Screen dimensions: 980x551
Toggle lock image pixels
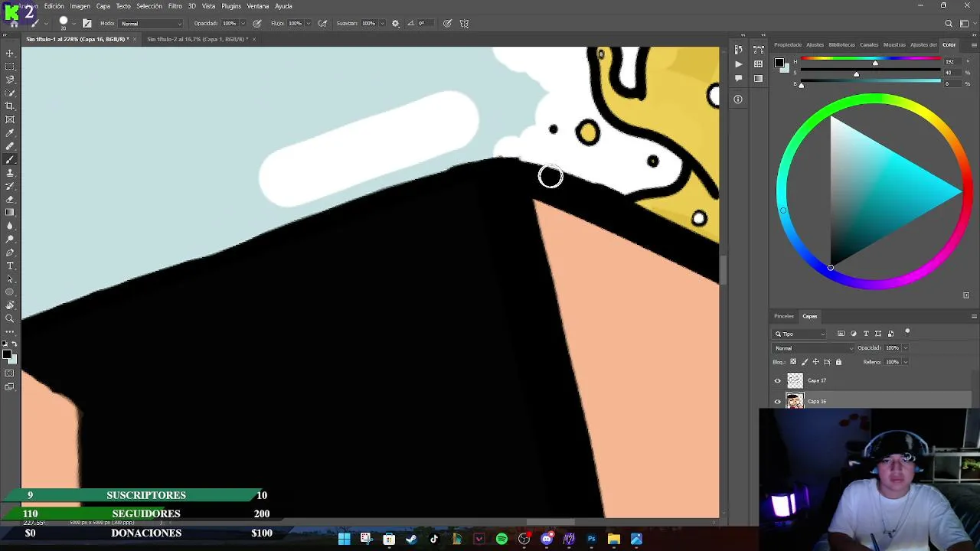point(804,362)
